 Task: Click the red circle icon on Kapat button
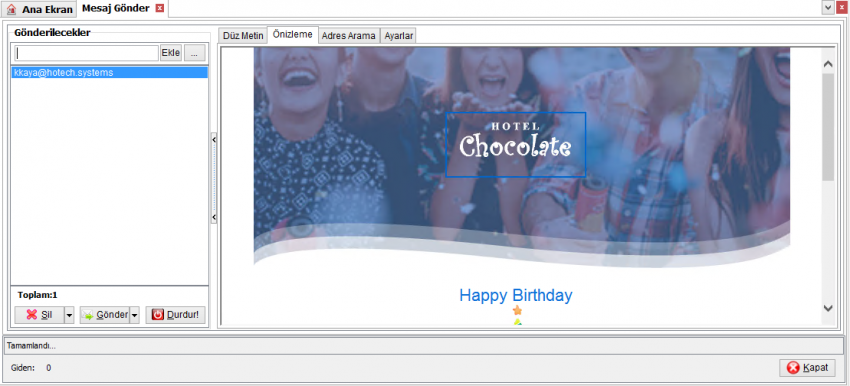click(x=793, y=368)
